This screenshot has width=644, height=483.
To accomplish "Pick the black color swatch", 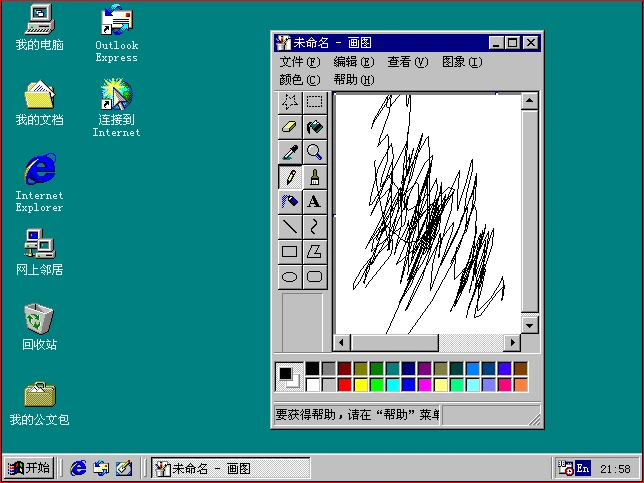I will click(312, 369).
